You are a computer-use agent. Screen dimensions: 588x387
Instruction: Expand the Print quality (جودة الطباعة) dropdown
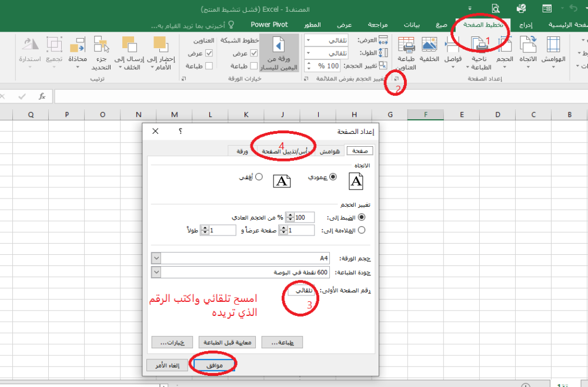156,272
